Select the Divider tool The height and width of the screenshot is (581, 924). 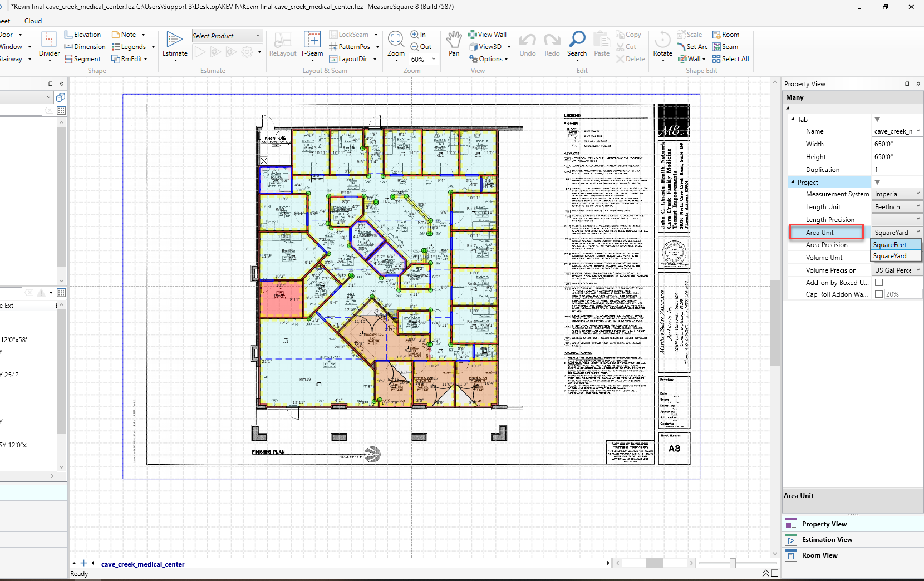coord(49,45)
